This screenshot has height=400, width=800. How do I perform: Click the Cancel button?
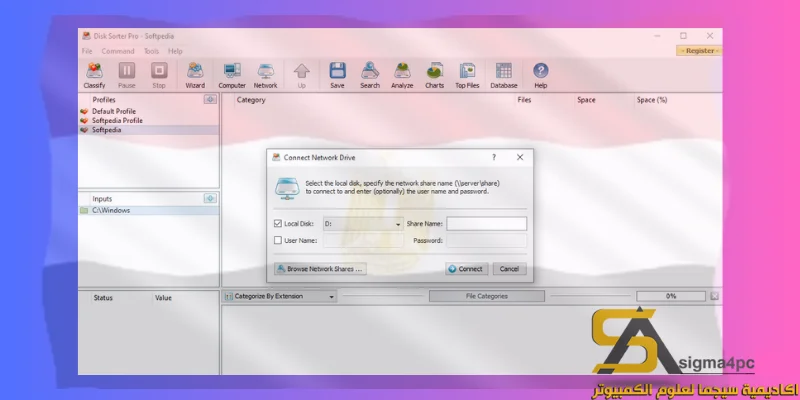click(509, 269)
